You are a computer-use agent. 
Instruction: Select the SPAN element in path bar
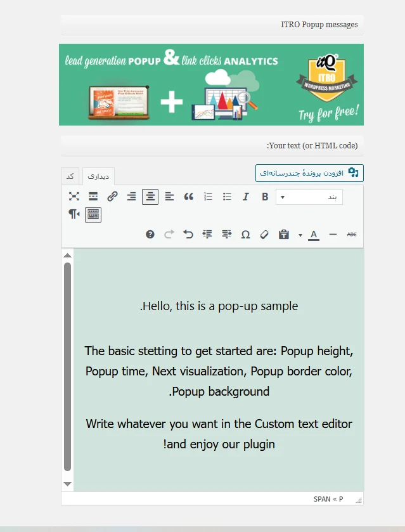click(322, 499)
